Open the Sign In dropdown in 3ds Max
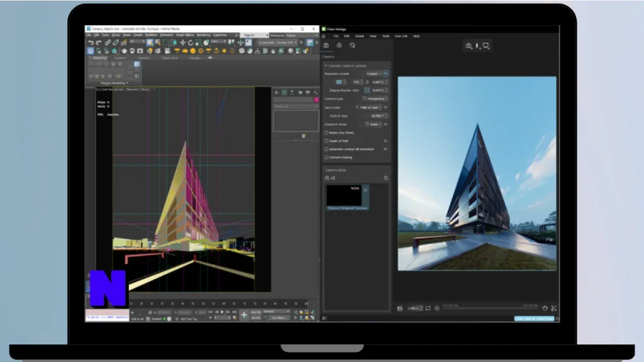This screenshot has height=362, width=644. tap(254, 35)
